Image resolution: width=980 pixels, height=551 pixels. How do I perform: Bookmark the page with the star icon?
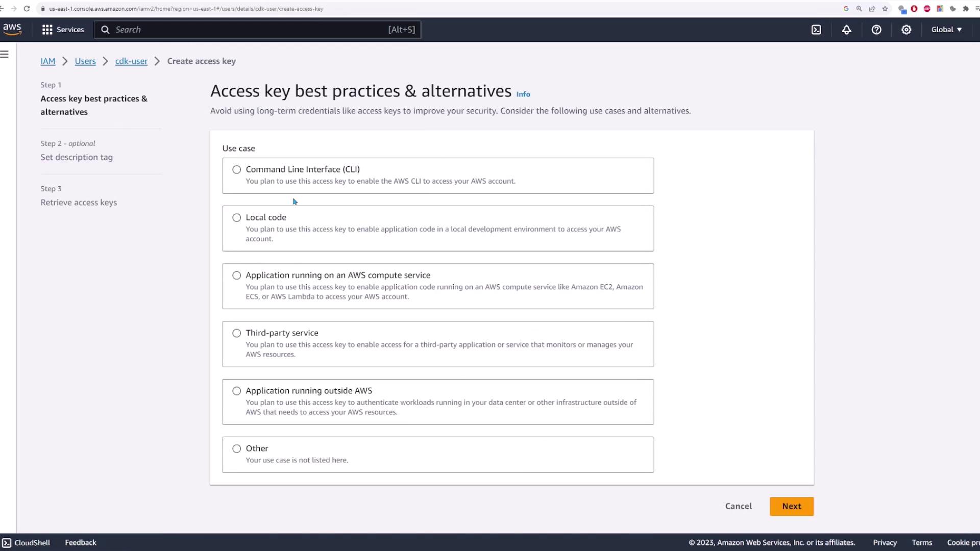tap(885, 9)
